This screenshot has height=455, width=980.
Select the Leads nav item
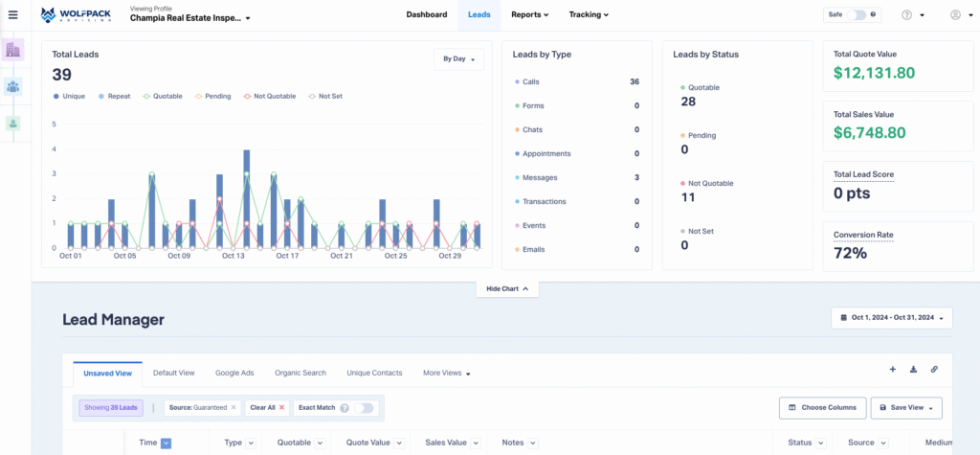coord(479,15)
